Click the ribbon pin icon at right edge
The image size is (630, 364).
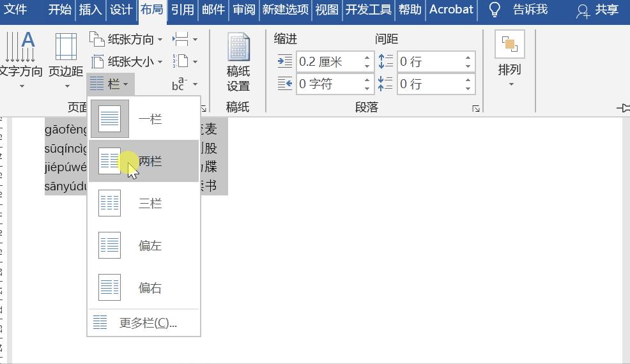pyautogui.click(x=624, y=108)
